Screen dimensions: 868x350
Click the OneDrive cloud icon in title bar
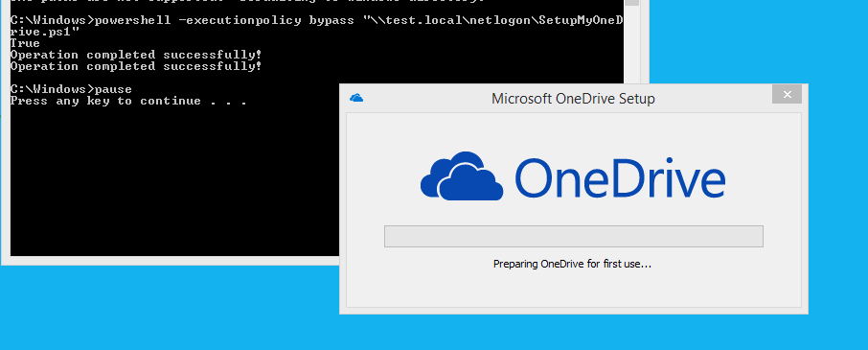click(x=356, y=99)
